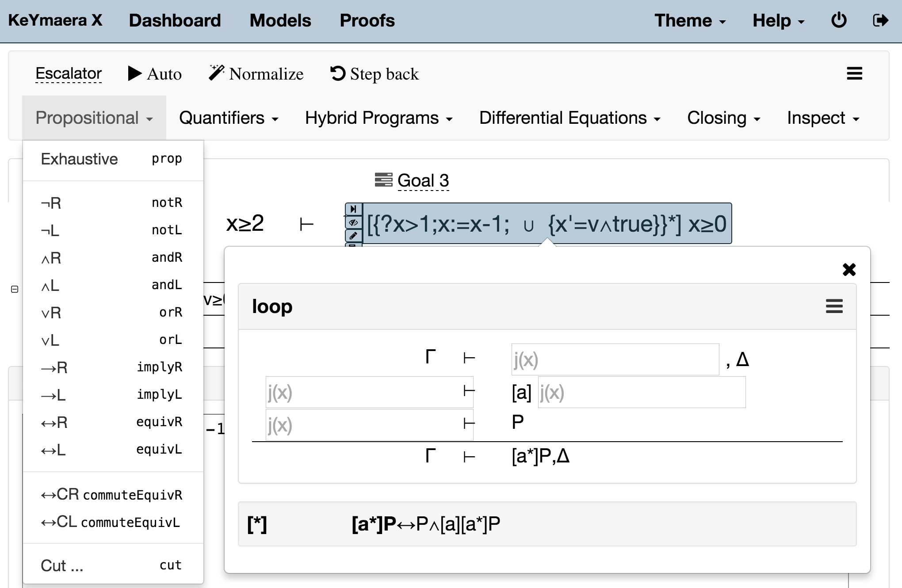Collapse the proof tree minus box
The width and height of the screenshot is (902, 588).
tap(15, 289)
